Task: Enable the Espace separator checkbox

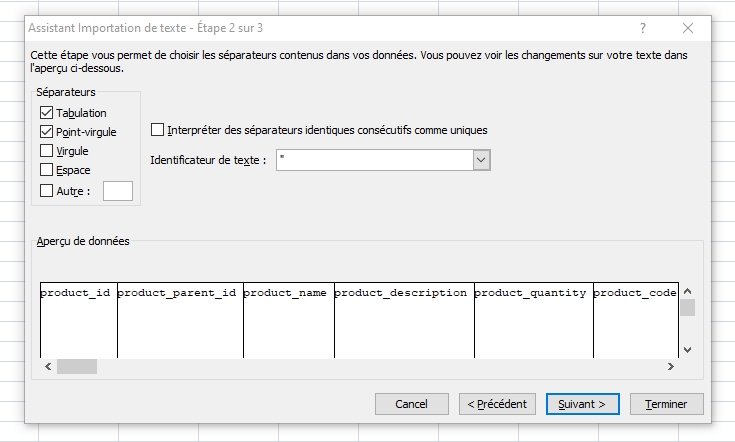Action: click(x=46, y=170)
